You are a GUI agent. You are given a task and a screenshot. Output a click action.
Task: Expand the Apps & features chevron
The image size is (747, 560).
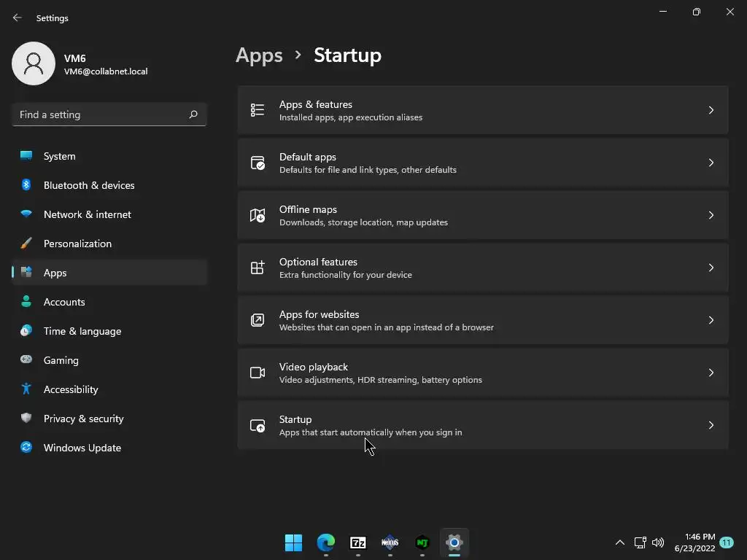tap(711, 110)
